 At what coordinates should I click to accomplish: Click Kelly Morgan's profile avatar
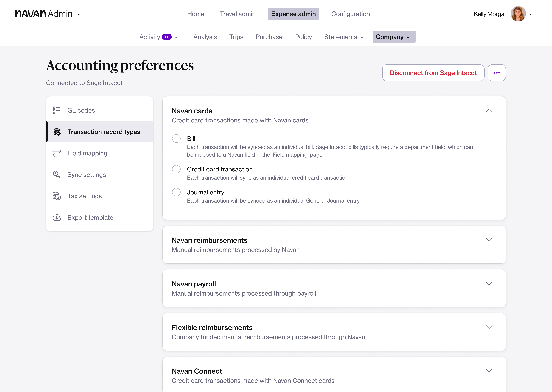click(x=518, y=14)
